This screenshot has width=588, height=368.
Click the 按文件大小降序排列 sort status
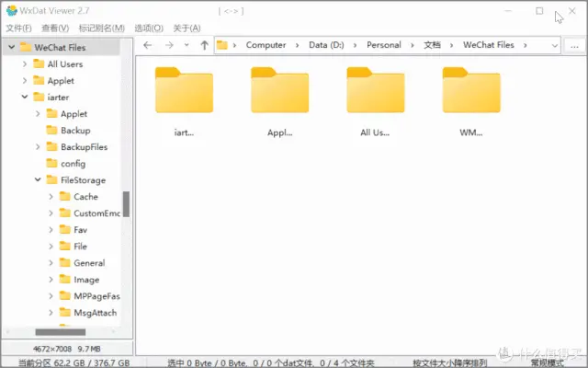click(x=450, y=362)
